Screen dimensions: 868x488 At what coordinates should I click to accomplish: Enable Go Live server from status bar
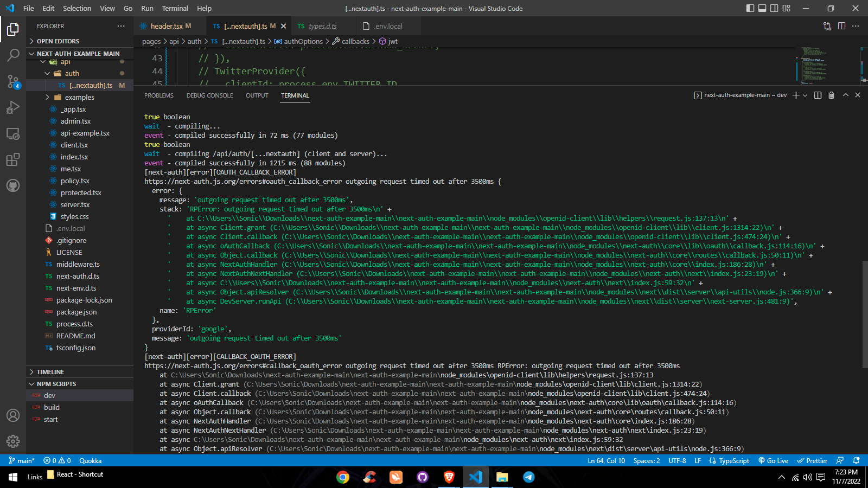click(773, 460)
